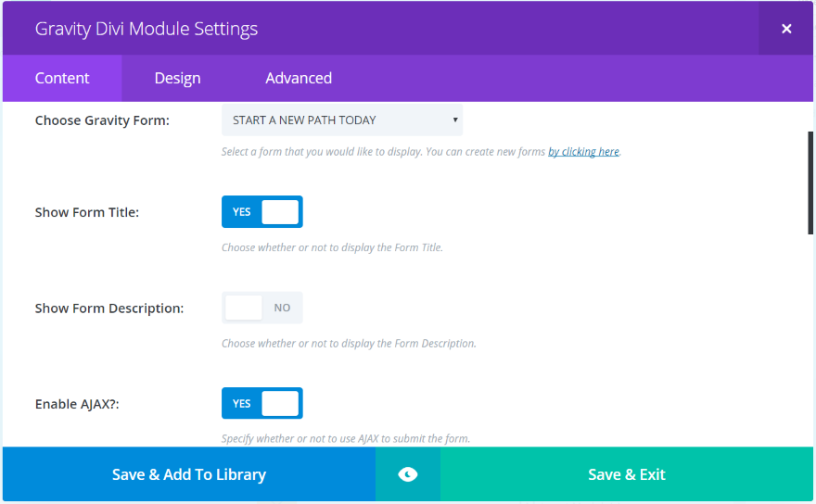This screenshot has height=504, width=816.
Task: Toggle the Show Form Title switch
Action: tap(262, 212)
